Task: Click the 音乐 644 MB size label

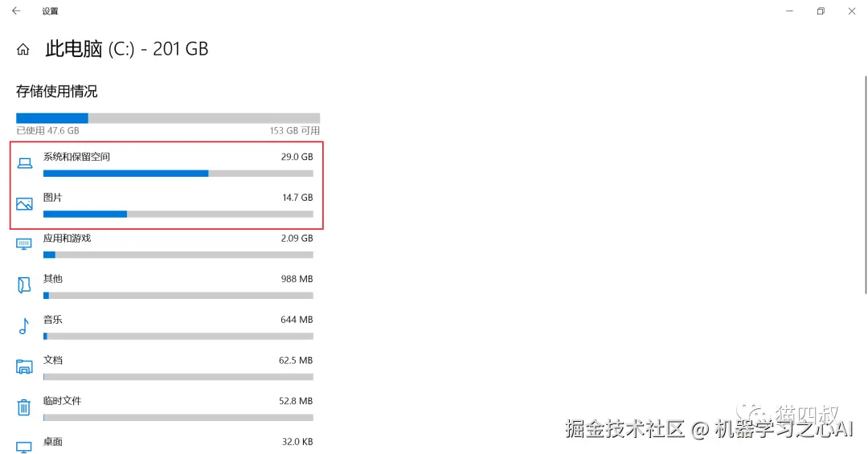Action: [x=296, y=320]
